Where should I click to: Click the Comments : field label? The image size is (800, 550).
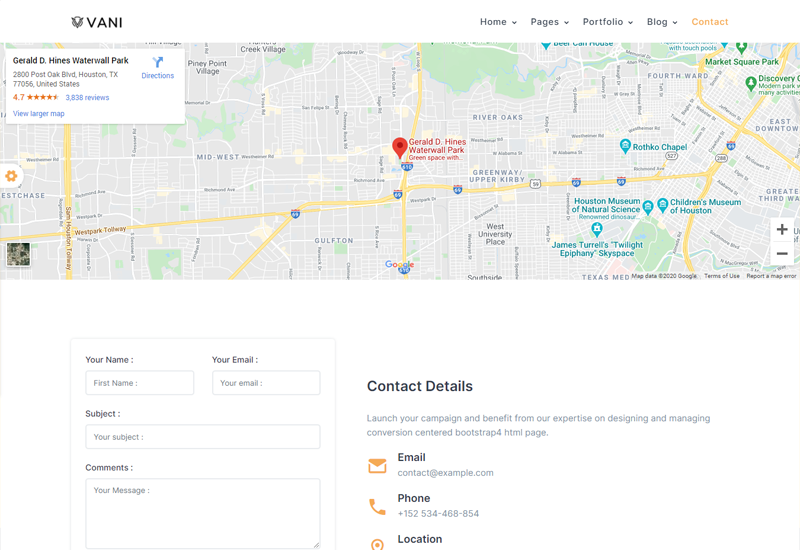tap(109, 467)
